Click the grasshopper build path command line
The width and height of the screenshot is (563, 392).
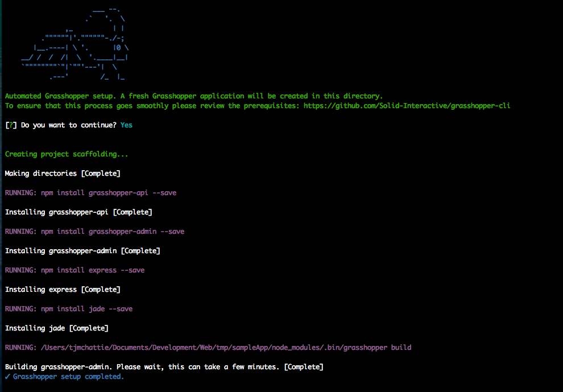[208, 348]
